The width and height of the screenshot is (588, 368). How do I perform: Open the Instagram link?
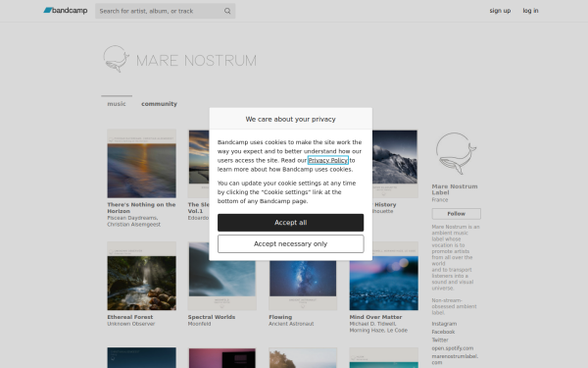(x=444, y=324)
